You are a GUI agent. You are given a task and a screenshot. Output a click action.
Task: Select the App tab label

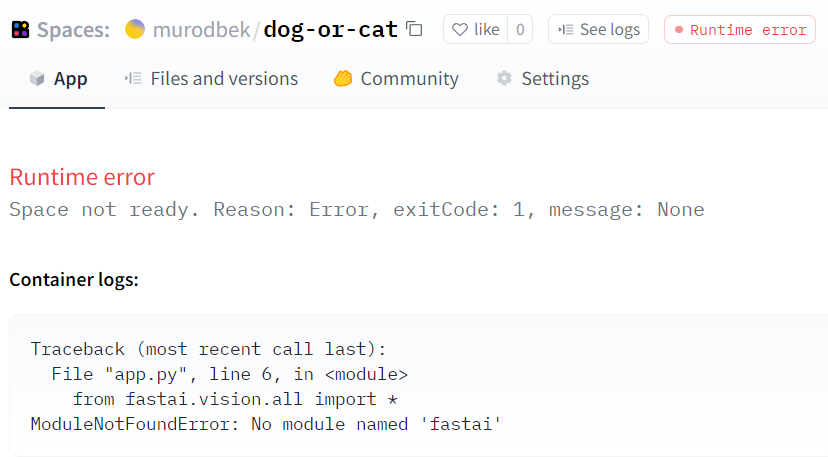point(70,79)
